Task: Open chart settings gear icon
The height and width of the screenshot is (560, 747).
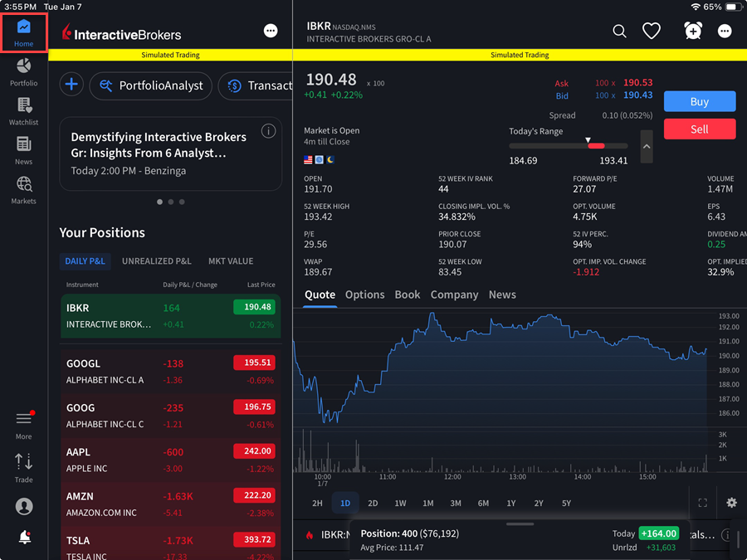Action: click(731, 503)
